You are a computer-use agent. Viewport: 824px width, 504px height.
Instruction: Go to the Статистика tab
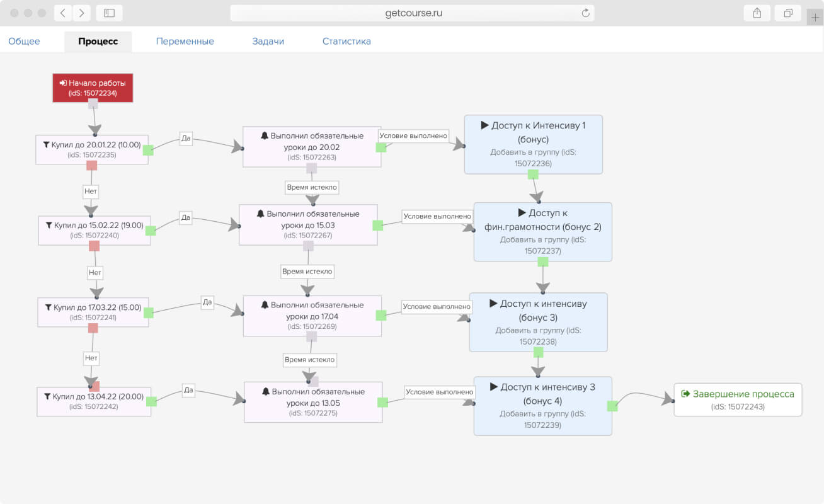[x=346, y=42]
